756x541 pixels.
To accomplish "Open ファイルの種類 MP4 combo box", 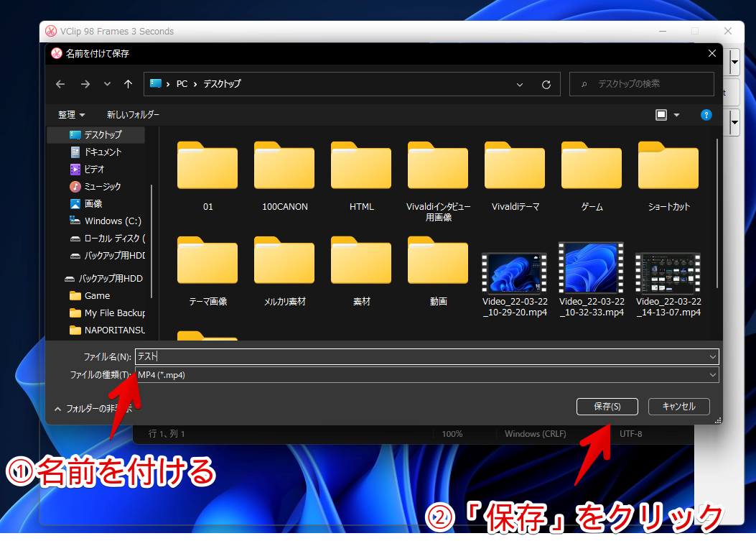I will pos(426,375).
